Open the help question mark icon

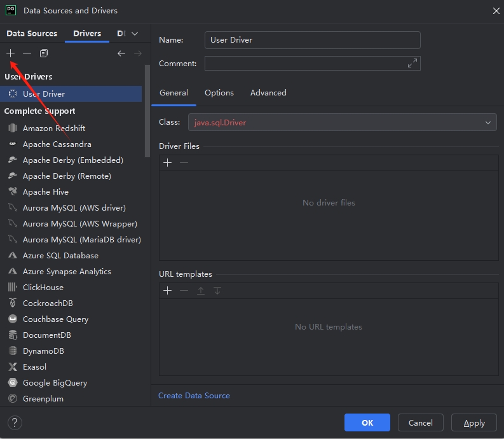pos(15,422)
